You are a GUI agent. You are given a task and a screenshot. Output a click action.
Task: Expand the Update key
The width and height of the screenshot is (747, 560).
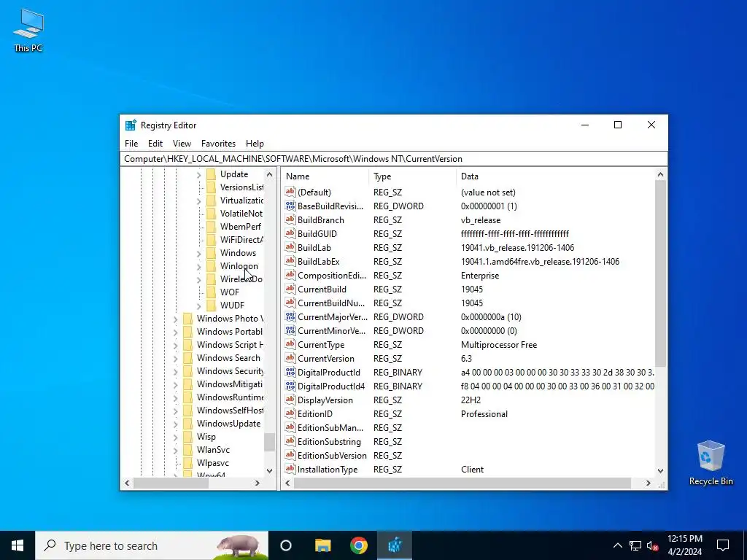coord(198,175)
